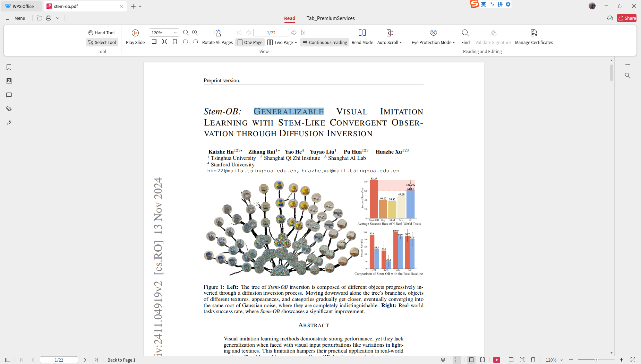Expand the quick access toolbar dropdown

tap(58, 18)
